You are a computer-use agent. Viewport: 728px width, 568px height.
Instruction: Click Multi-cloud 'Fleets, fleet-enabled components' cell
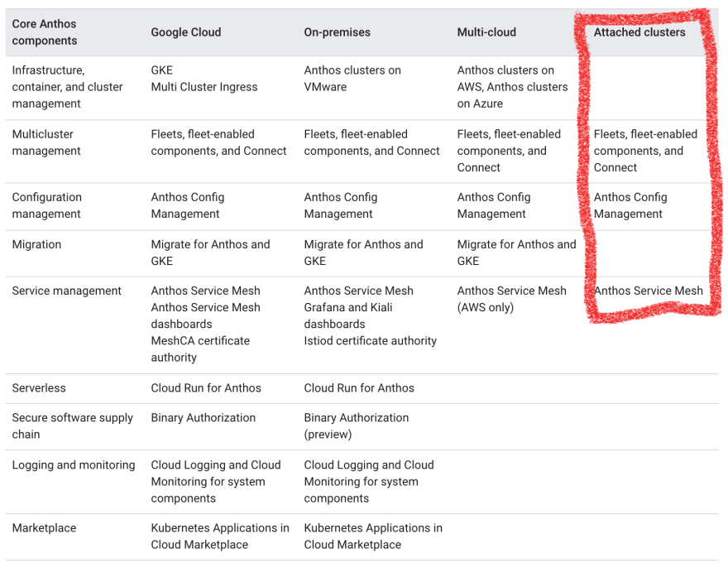click(x=509, y=151)
